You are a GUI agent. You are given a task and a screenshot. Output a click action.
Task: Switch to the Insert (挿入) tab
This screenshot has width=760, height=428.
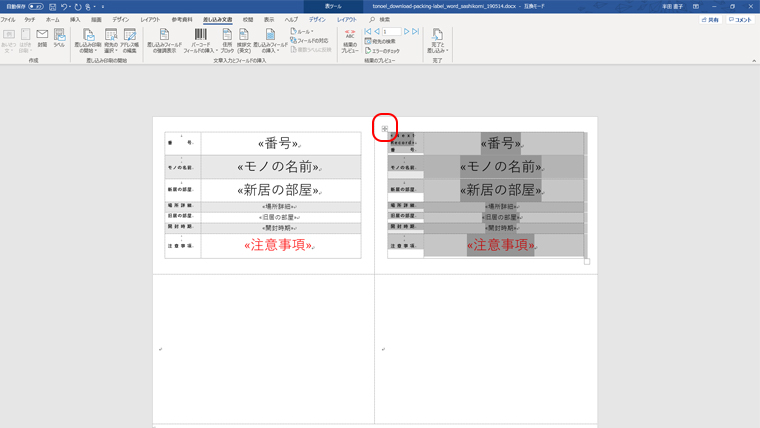click(x=75, y=19)
